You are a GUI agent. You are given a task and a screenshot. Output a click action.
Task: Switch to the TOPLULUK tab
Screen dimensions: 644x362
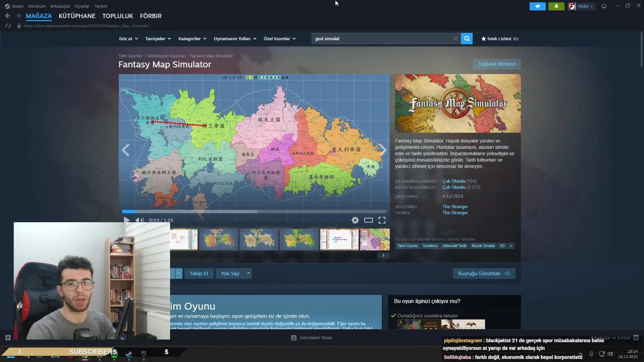118,16
